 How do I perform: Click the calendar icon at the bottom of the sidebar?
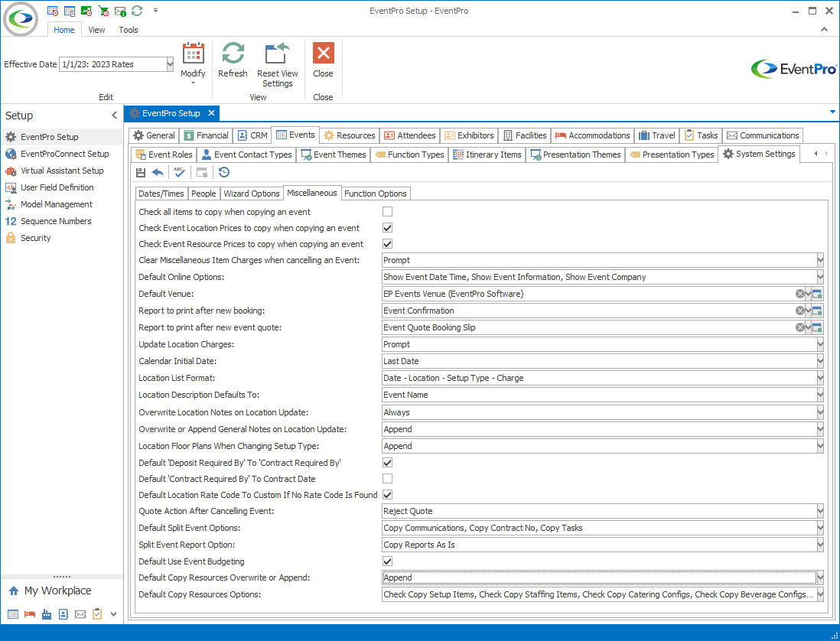[x=13, y=614]
